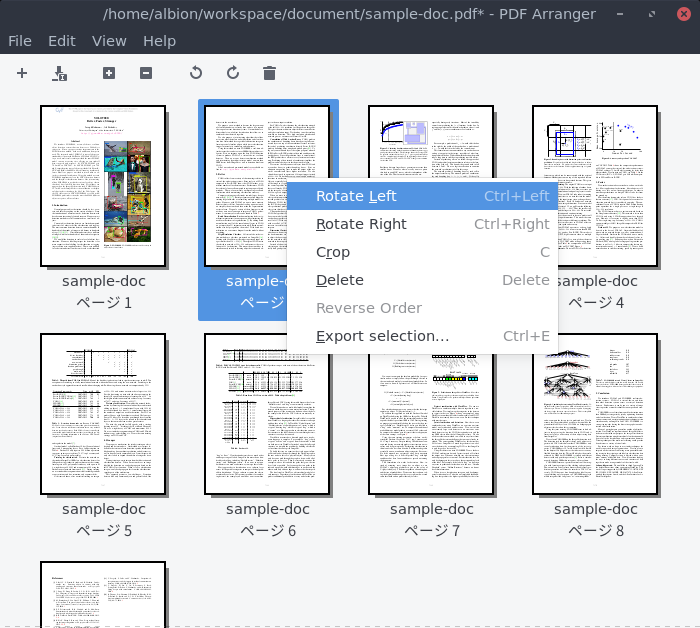Select the page 1 thumbnail
This screenshot has width=700, height=628.
tap(103, 186)
